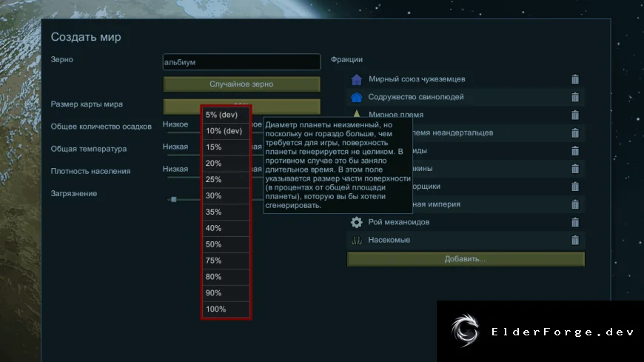Viewport: 644px width, 362px height.
Task: Generate a seed with Случайное зерно
Action: click(241, 84)
